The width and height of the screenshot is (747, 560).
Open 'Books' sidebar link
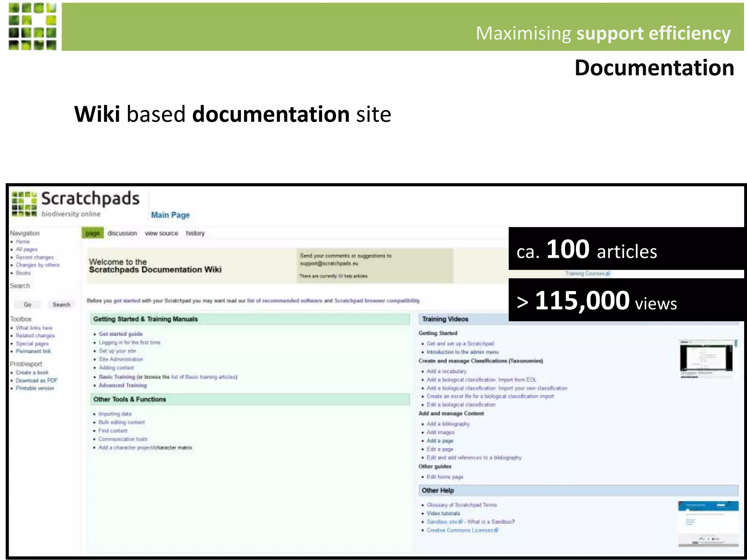23,273
